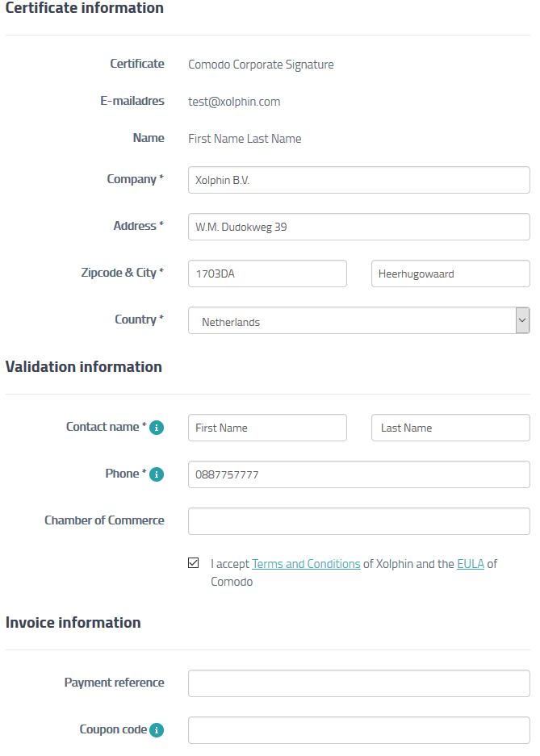This screenshot has height=756, width=540.
Task: Select the Company field showing Xolphin B.V.
Action: [x=358, y=179]
